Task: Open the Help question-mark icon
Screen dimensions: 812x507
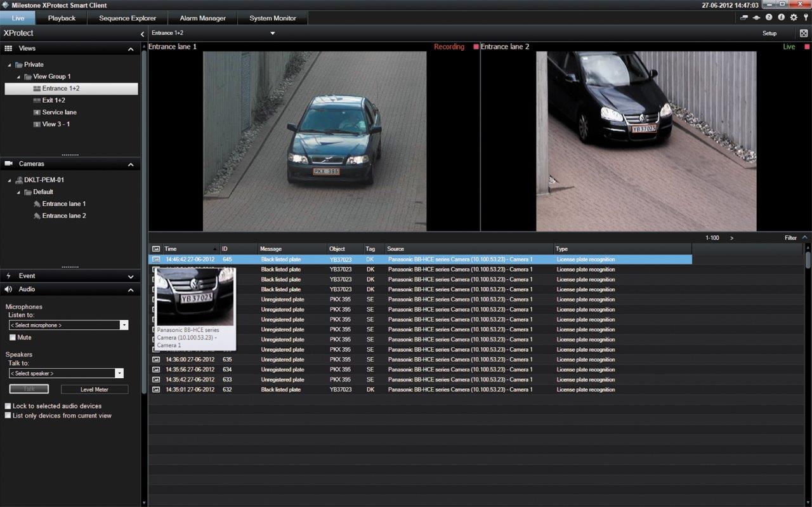Action: click(x=769, y=18)
